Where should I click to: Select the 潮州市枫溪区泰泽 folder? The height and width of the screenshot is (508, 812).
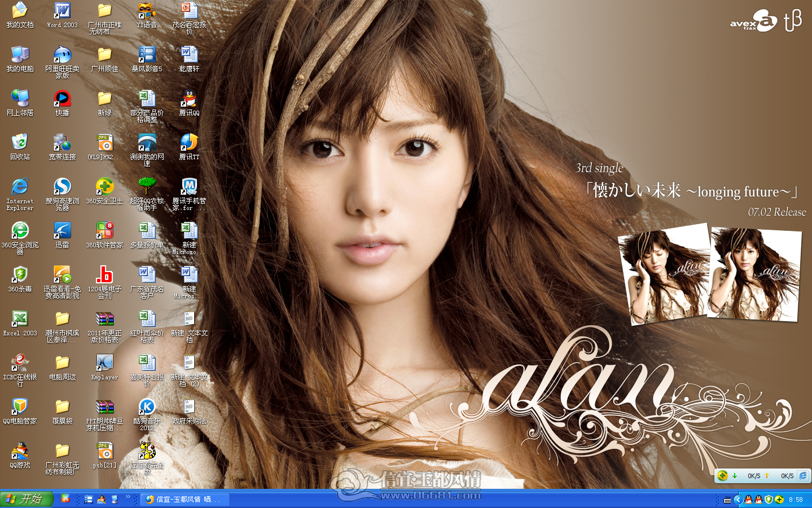(x=62, y=327)
